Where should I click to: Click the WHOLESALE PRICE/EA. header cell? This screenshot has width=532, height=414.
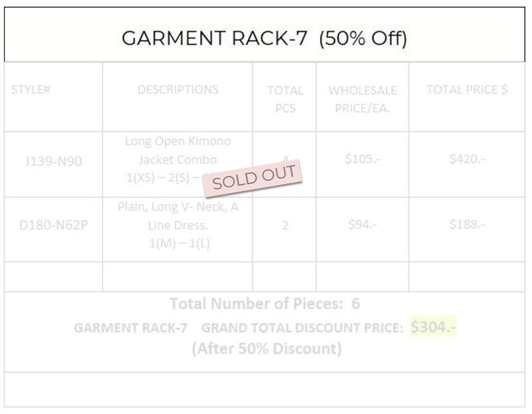[362, 98]
